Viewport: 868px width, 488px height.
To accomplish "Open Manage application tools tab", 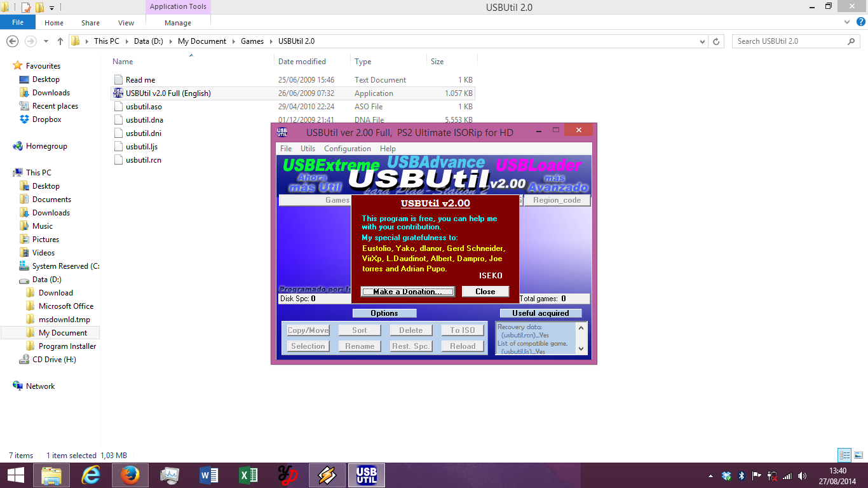I will pyautogui.click(x=178, y=23).
